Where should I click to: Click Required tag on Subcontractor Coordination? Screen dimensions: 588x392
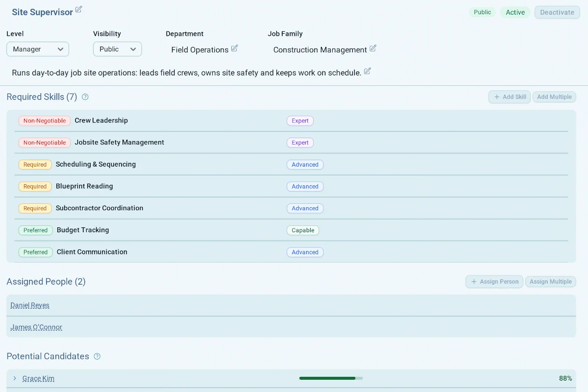(x=35, y=208)
